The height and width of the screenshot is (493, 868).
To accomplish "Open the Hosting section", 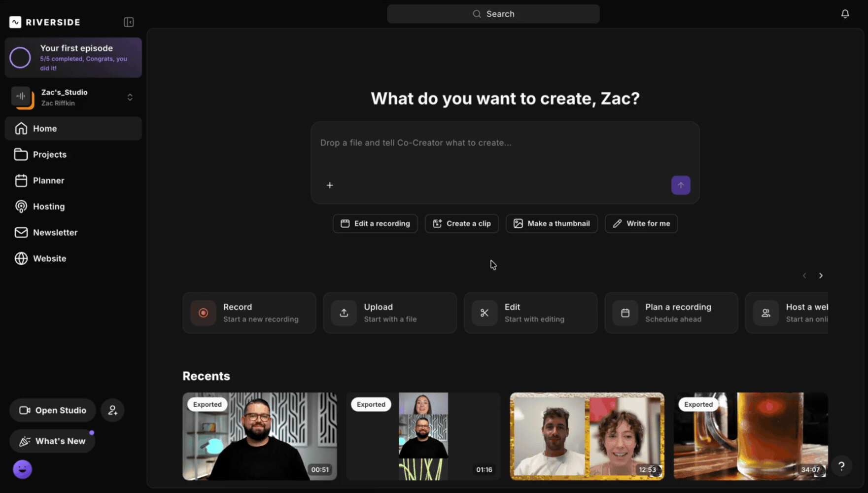I will (73, 207).
